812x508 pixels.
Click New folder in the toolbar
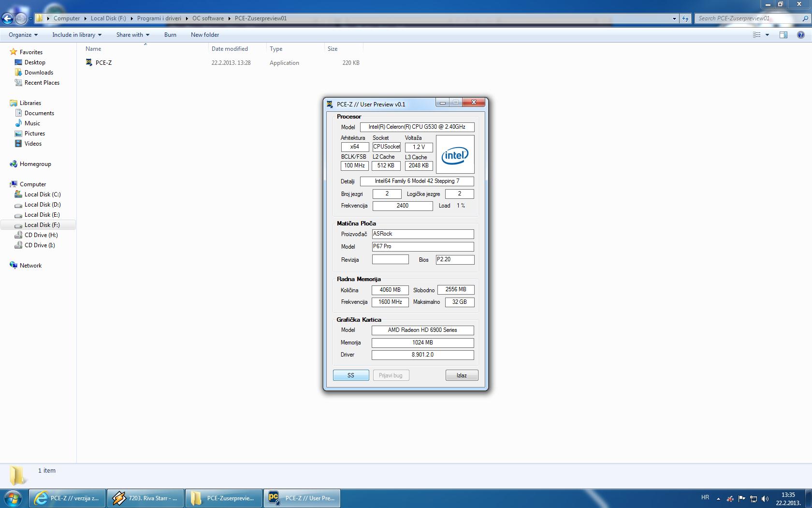205,35
